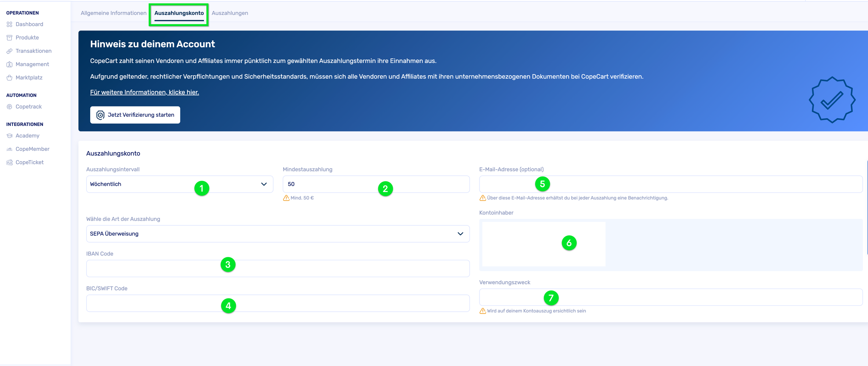868x366 pixels.
Task: Click the Management icon in sidebar
Action: (10, 64)
